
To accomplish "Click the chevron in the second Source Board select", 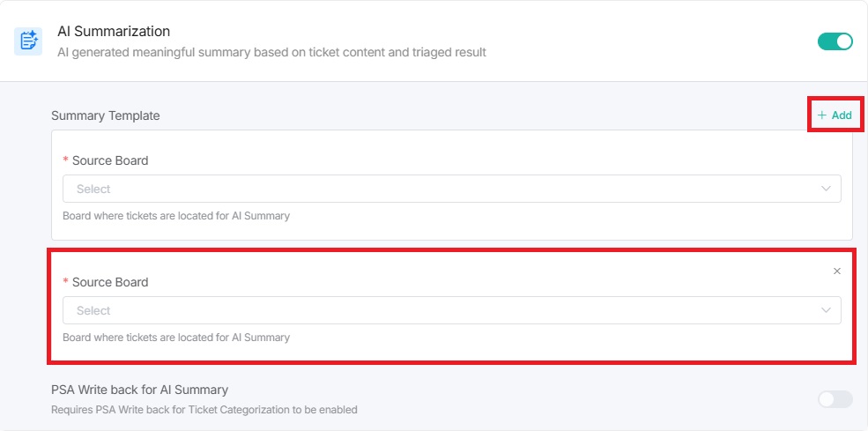I will pyautogui.click(x=826, y=310).
